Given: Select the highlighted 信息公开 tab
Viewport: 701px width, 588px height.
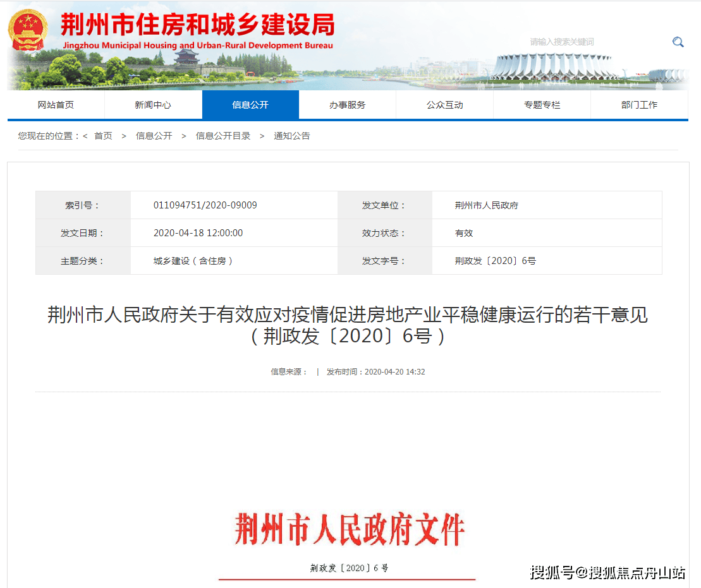Looking at the screenshot, I should [250, 105].
